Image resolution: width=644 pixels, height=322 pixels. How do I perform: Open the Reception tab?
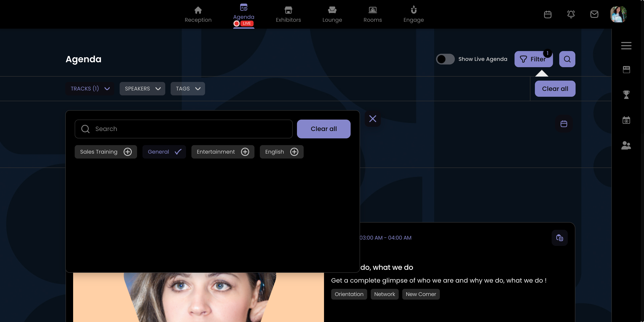(198, 14)
